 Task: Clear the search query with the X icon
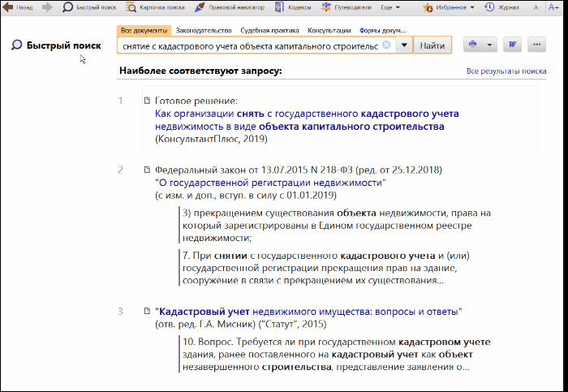point(386,45)
